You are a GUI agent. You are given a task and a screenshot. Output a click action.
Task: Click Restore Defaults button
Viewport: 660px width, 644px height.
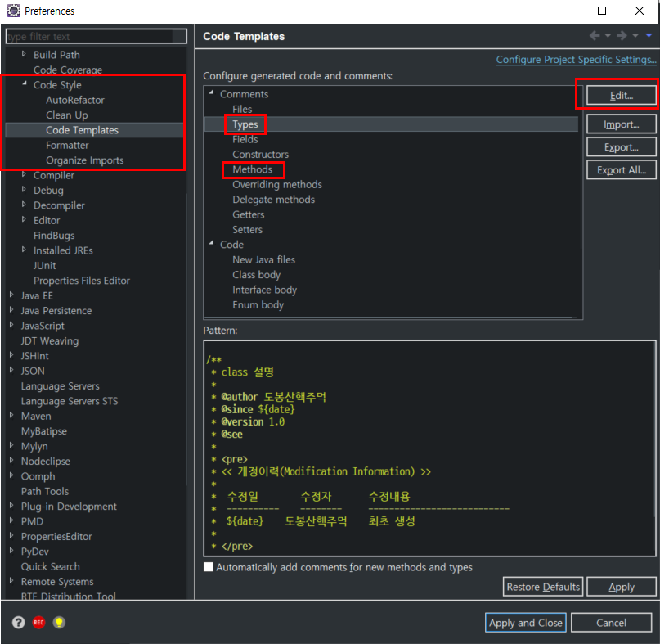(x=543, y=587)
